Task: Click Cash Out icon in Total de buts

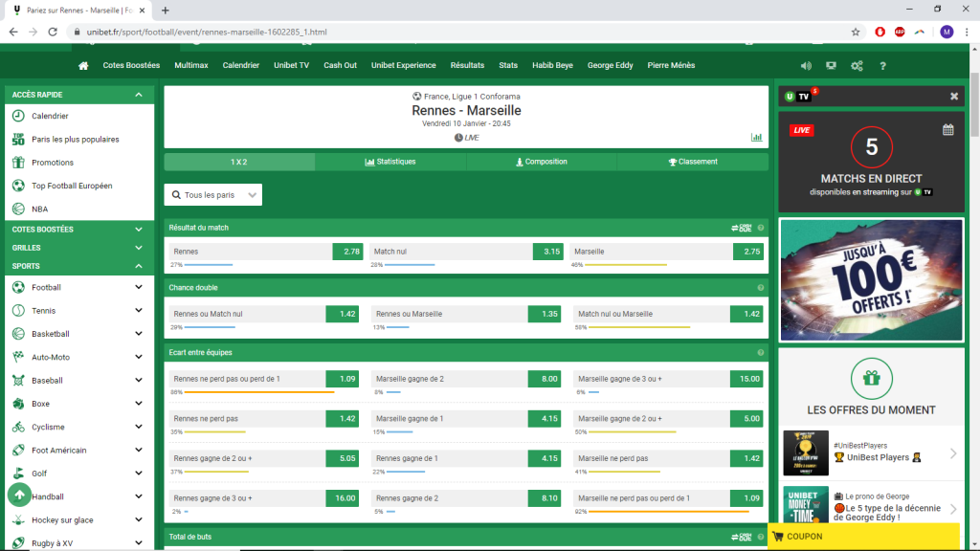Action: (742, 538)
